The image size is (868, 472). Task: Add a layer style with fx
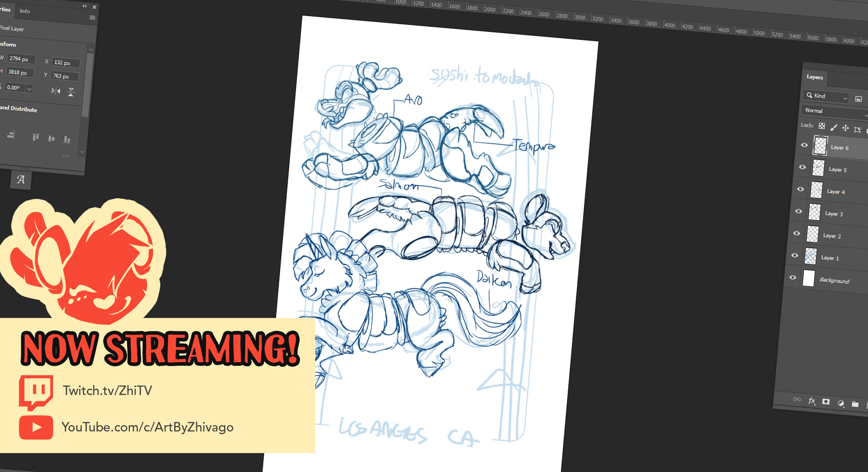tap(812, 401)
